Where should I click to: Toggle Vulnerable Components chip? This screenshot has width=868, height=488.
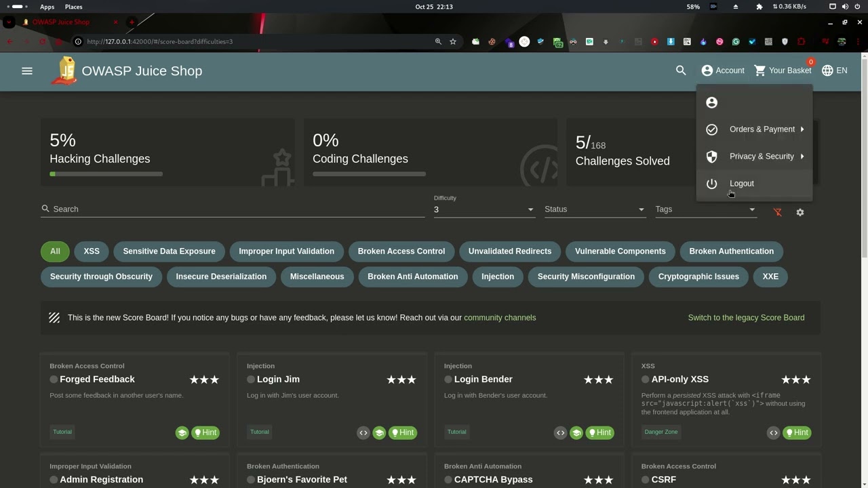point(620,251)
